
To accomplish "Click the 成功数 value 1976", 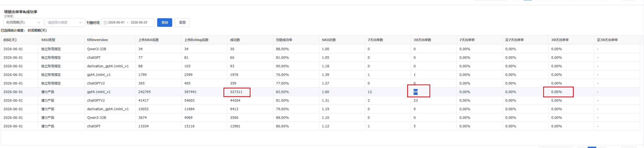I will pos(234,75).
